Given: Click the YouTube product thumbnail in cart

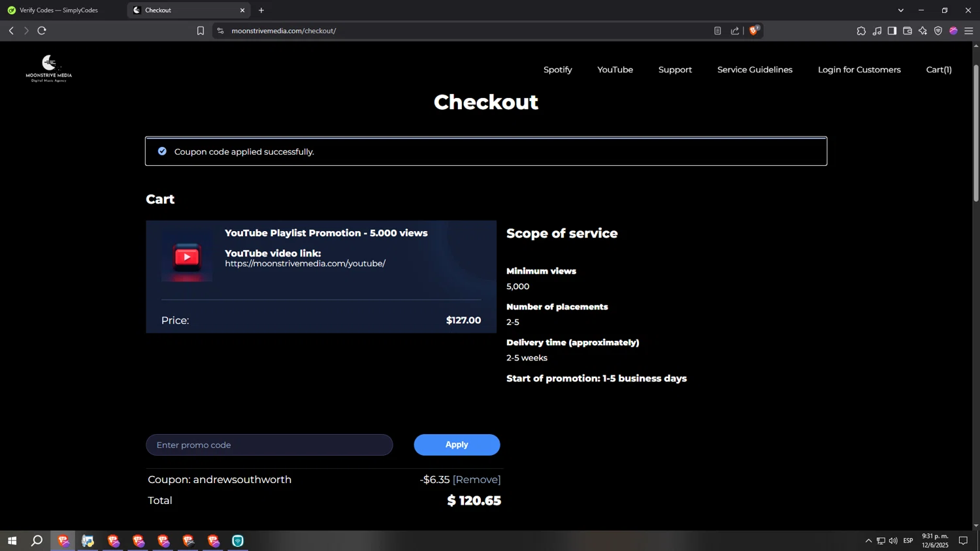Looking at the screenshot, I should [x=187, y=257].
